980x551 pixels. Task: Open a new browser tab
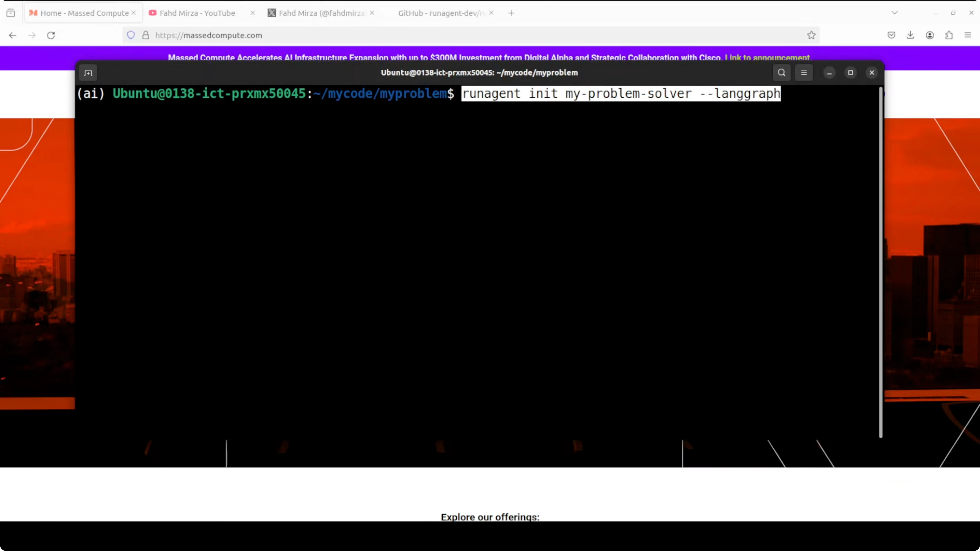click(x=511, y=13)
